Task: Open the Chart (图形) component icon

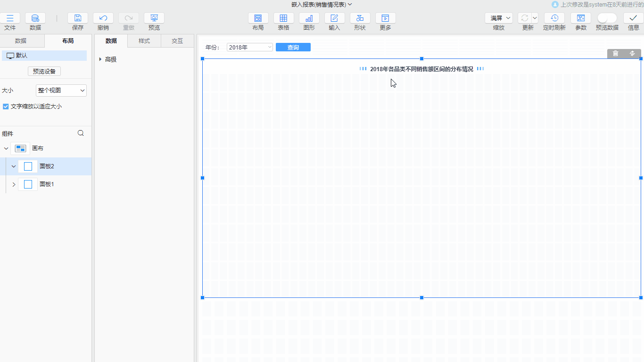Action: click(x=309, y=18)
